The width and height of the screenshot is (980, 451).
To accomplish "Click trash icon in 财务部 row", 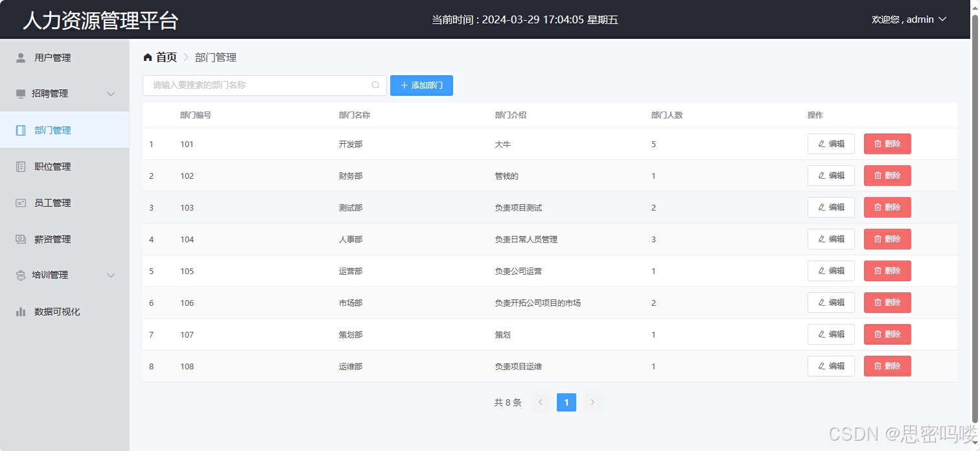I will (x=878, y=176).
